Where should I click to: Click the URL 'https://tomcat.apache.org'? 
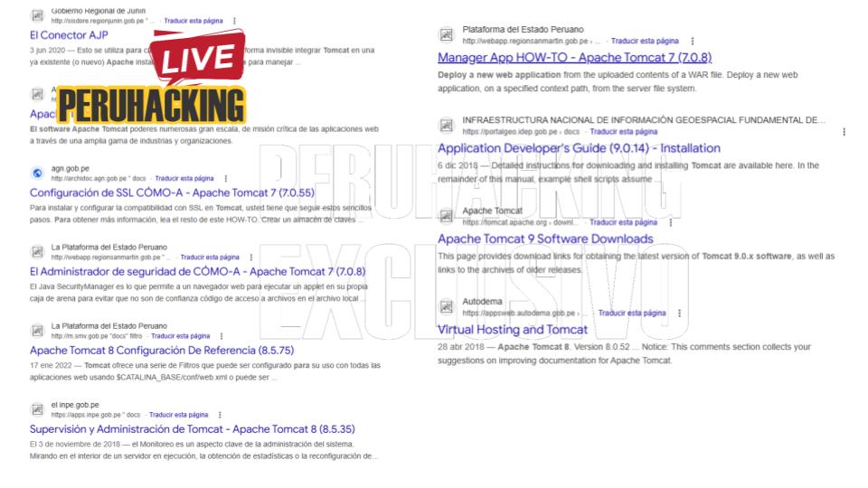pyautogui.click(x=506, y=222)
